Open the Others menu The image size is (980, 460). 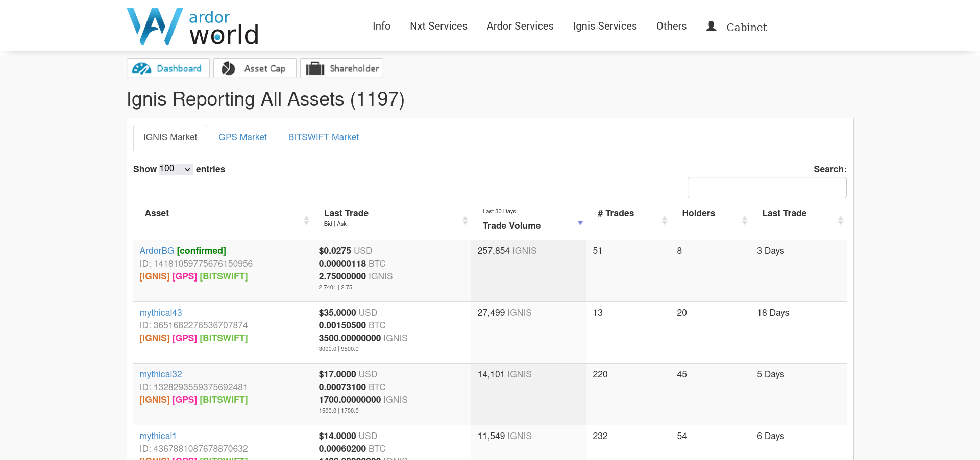671,26
